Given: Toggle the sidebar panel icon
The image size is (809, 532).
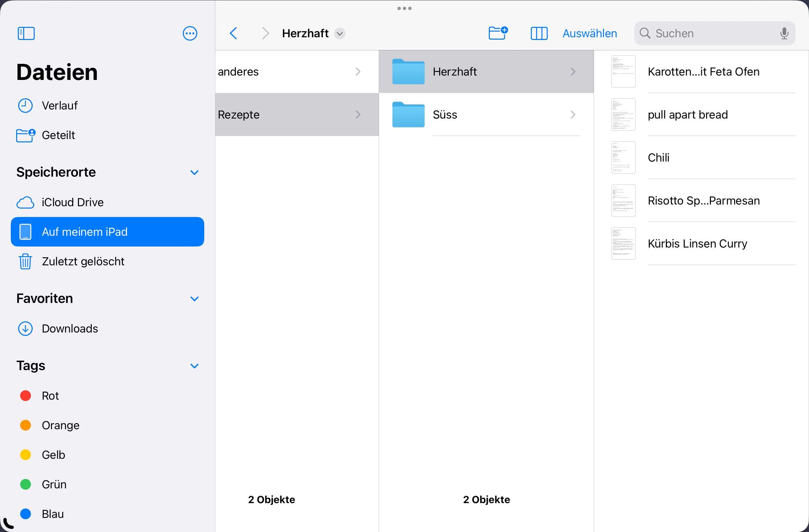Looking at the screenshot, I should pos(26,33).
